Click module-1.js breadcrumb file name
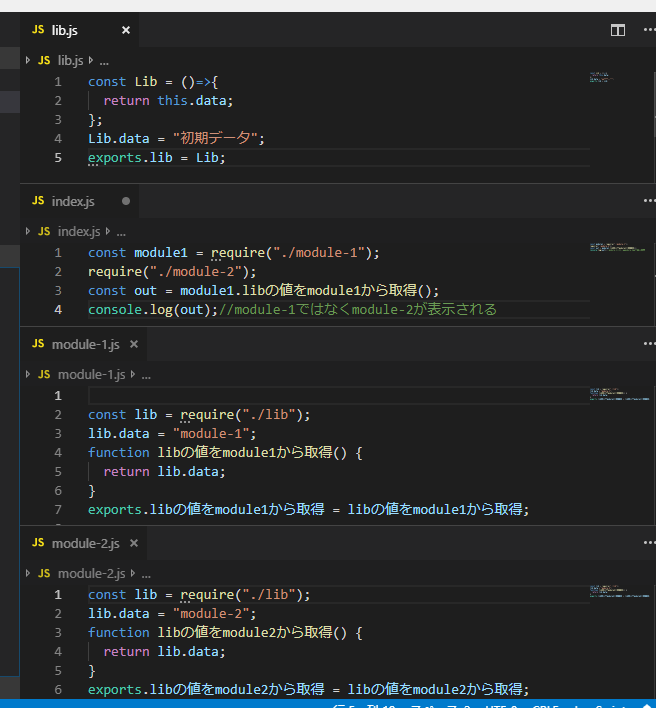Screen dimensions: 656x708 [92, 375]
